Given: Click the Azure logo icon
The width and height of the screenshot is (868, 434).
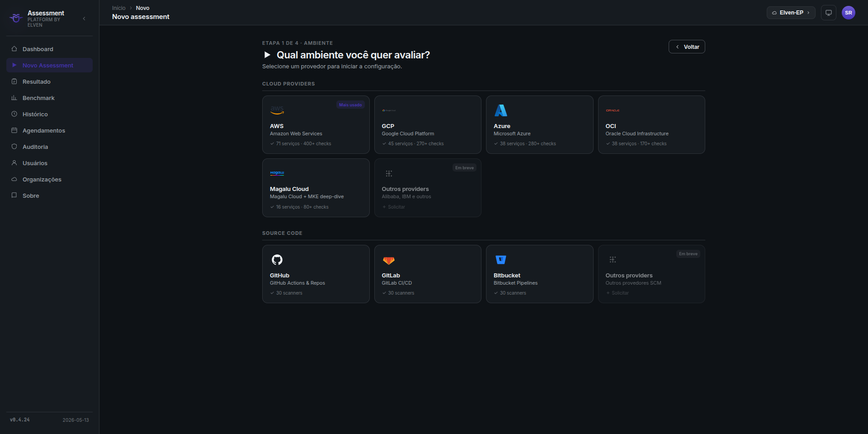Looking at the screenshot, I should click(x=500, y=110).
